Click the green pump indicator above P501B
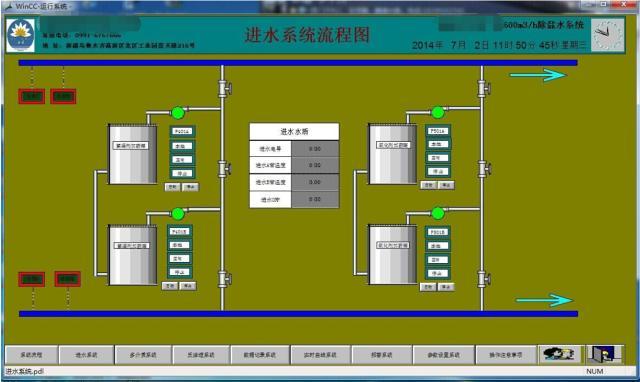The height and width of the screenshot is (382, 640). click(x=438, y=213)
